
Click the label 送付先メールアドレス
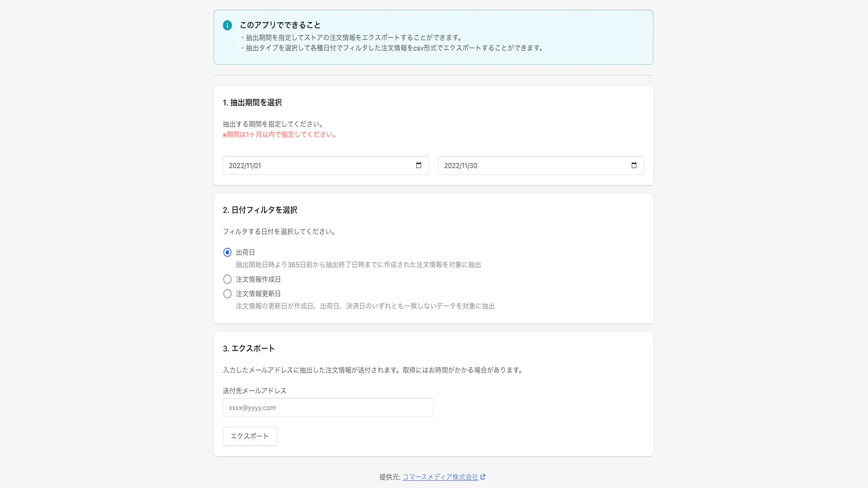[254, 391]
